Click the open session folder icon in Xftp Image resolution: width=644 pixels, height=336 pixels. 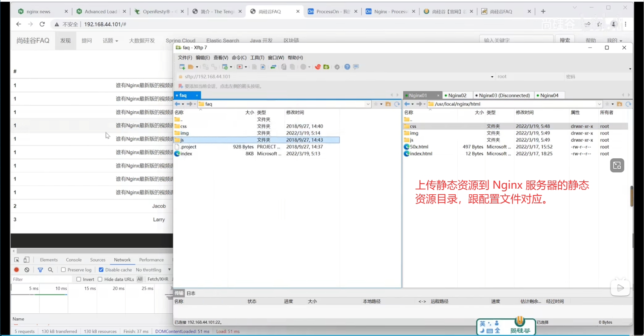(191, 67)
